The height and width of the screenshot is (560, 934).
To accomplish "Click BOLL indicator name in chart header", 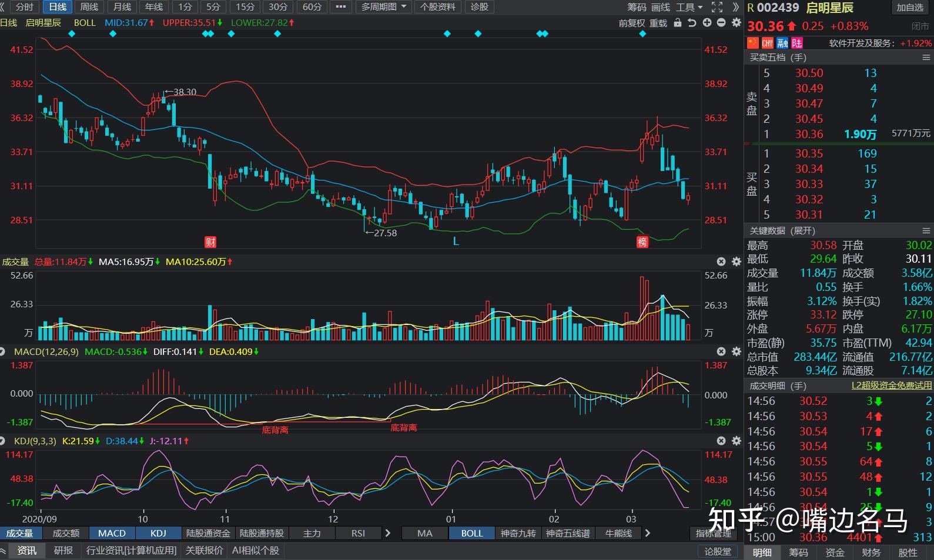I will [x=85, y=22].
